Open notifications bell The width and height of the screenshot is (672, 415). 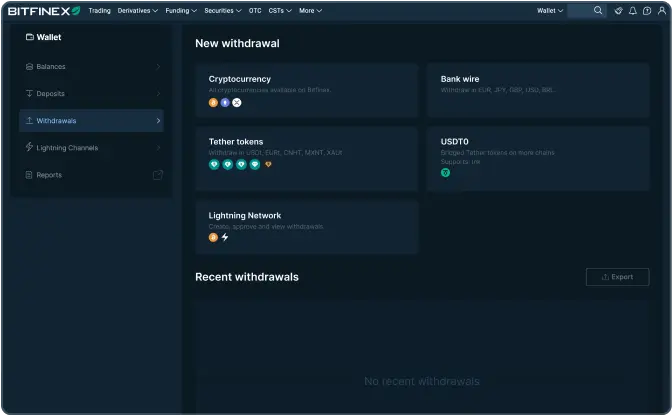tap(633, 11)
